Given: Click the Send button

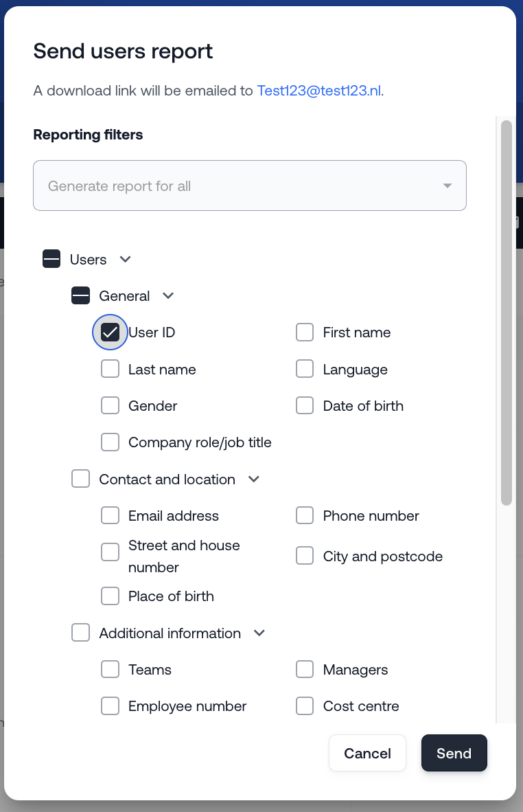Looking at the screenshot, I should (454, 753).
